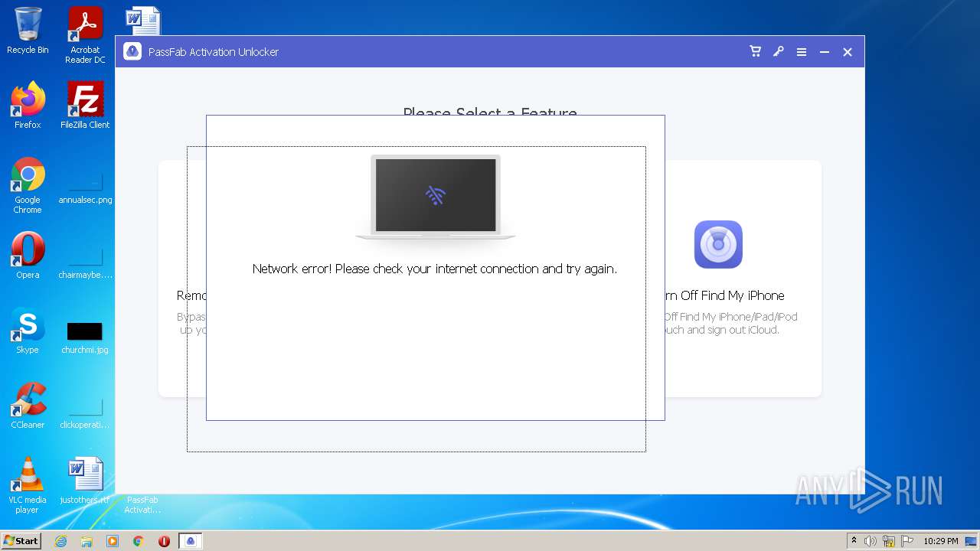Open VLC media player shortcut
This screenshot has height=551, width=980.
coord(28,485)
